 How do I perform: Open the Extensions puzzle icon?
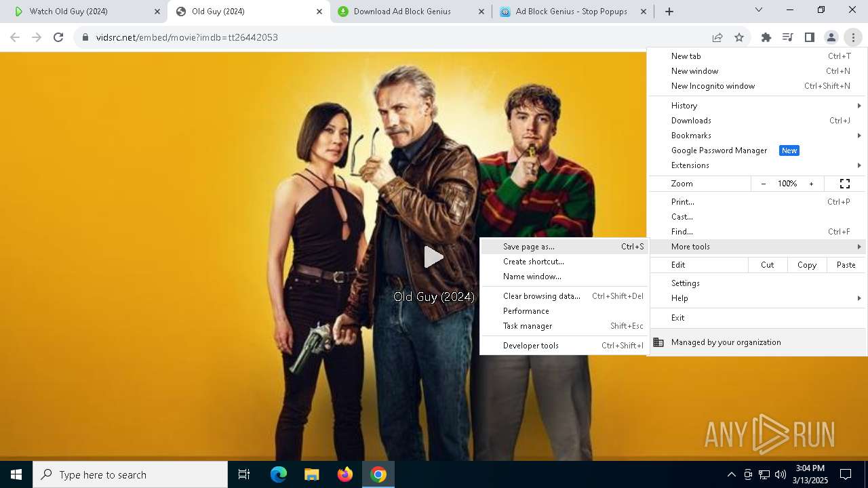(x=766, y=37)
